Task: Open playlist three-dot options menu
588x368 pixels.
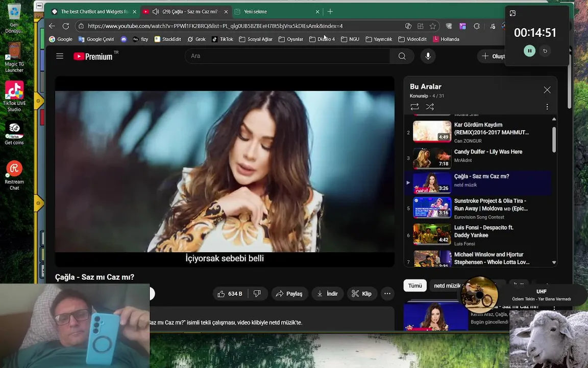Action: [x=547, y=107]
